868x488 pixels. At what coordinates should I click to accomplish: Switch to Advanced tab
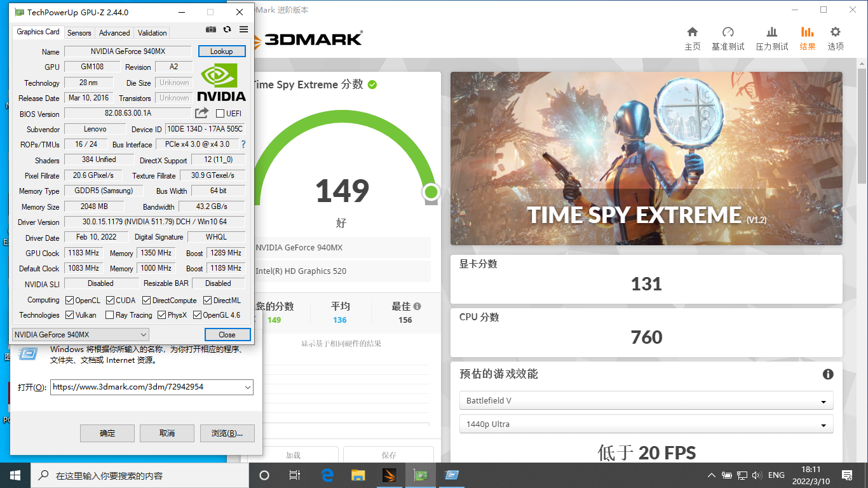coord(114,32)
